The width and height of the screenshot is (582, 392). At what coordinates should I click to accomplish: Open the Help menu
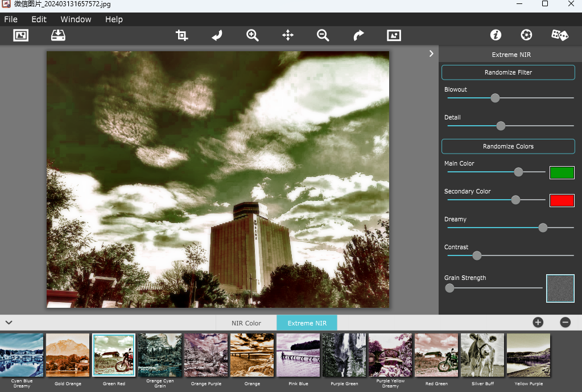tap(114, 19)
